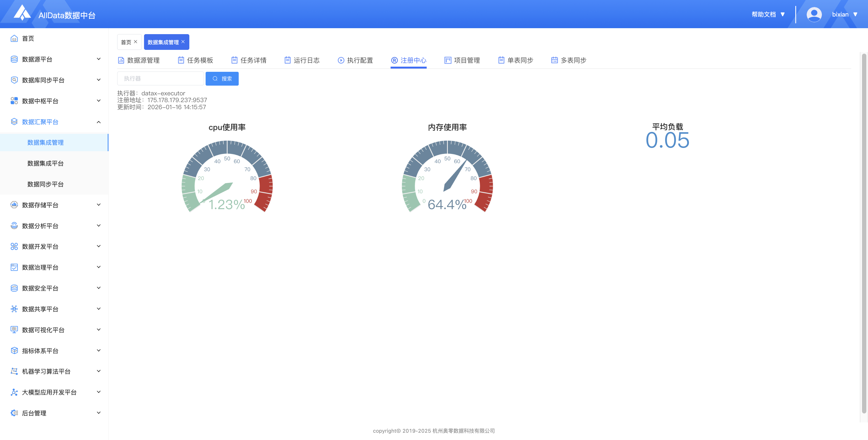Close the 首页 page tab

click(x=135, y=42)
